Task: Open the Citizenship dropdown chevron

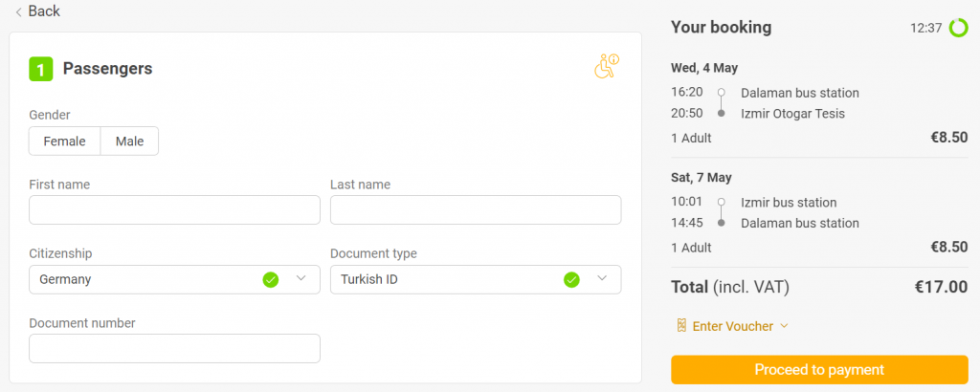Action: tap(301, 278)
